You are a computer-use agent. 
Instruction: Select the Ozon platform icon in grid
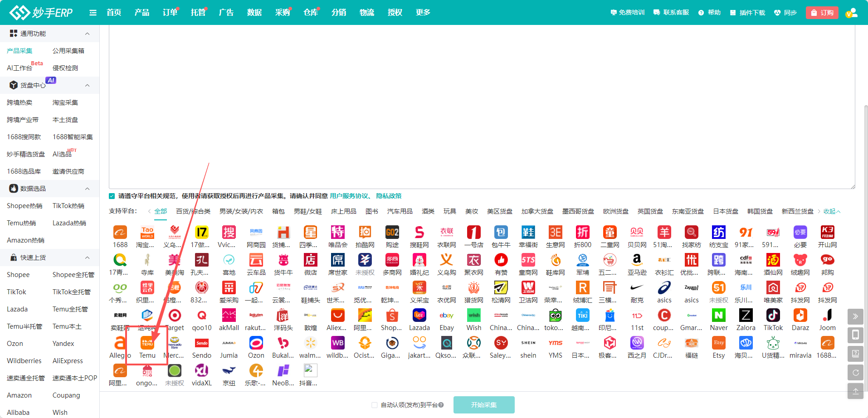256,343
